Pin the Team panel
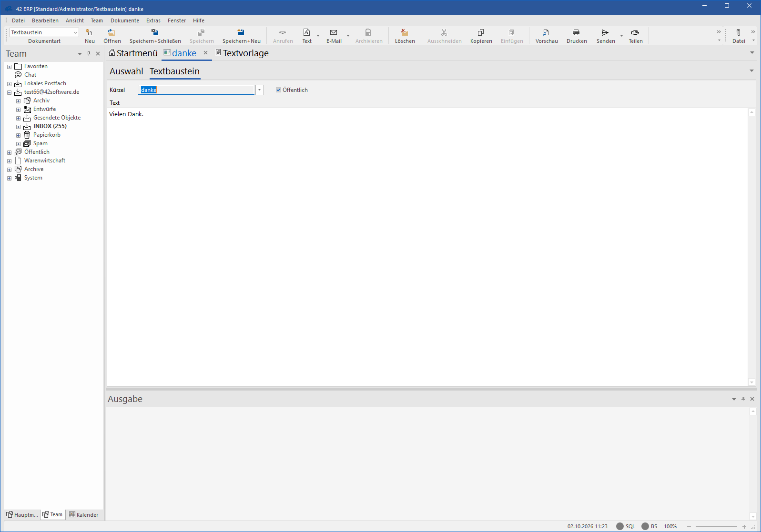Viewport: 761px width, 532px height. point(89,54)
